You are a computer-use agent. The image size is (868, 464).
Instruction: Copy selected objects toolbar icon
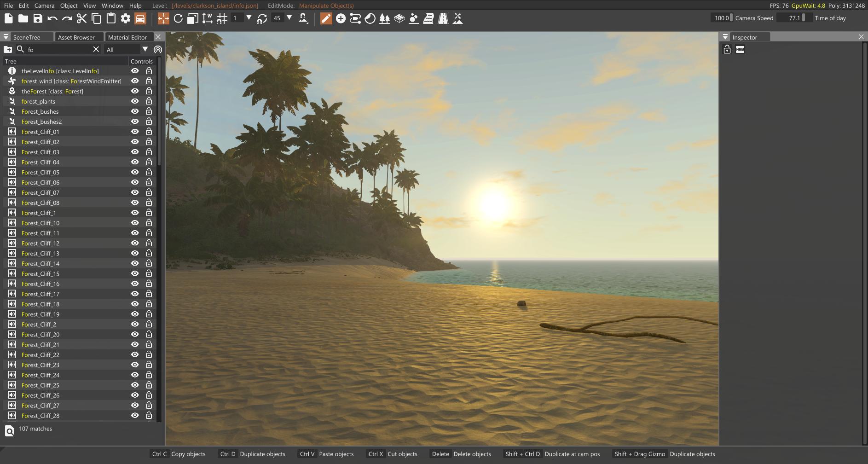tap(96, 18)
